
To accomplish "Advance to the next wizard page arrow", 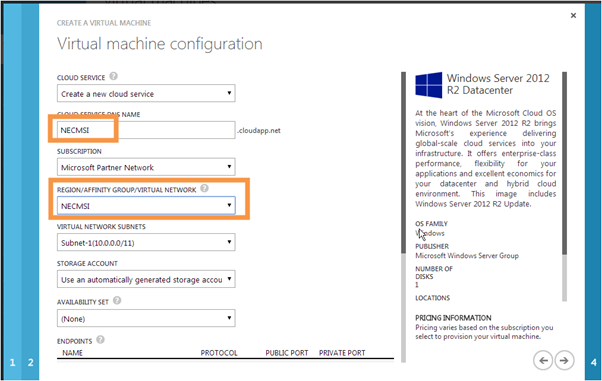I will point(564,360).
